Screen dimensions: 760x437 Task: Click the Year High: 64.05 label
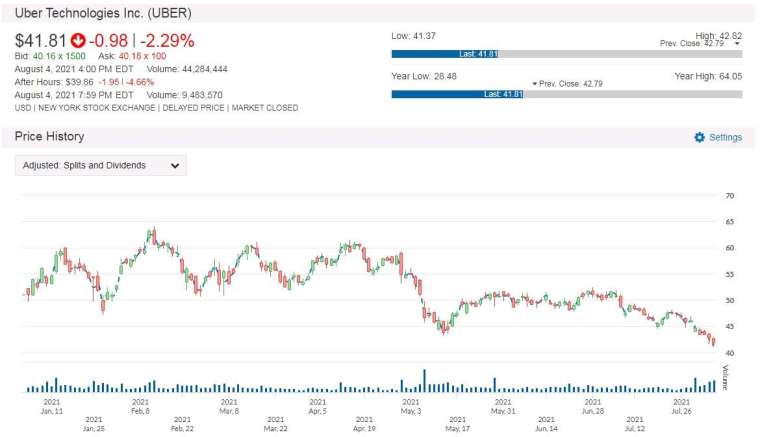point(708,76)
